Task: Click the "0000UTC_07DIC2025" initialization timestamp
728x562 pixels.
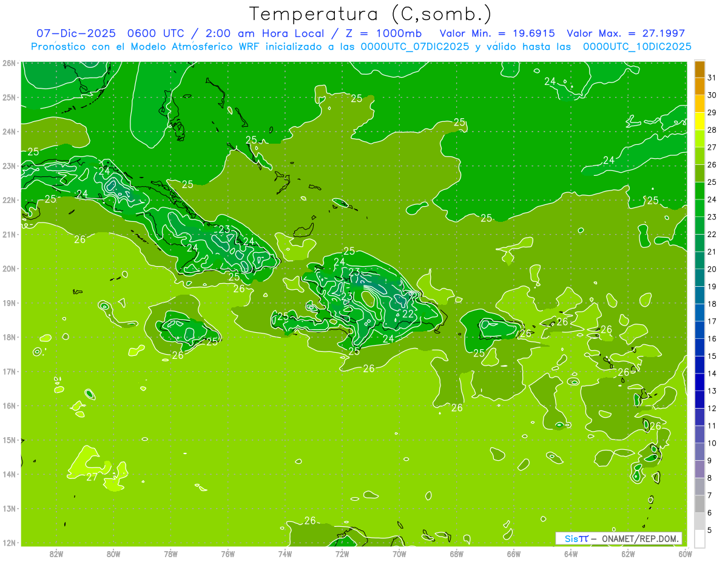Action: pyautogui.click(x=415, y=47)
